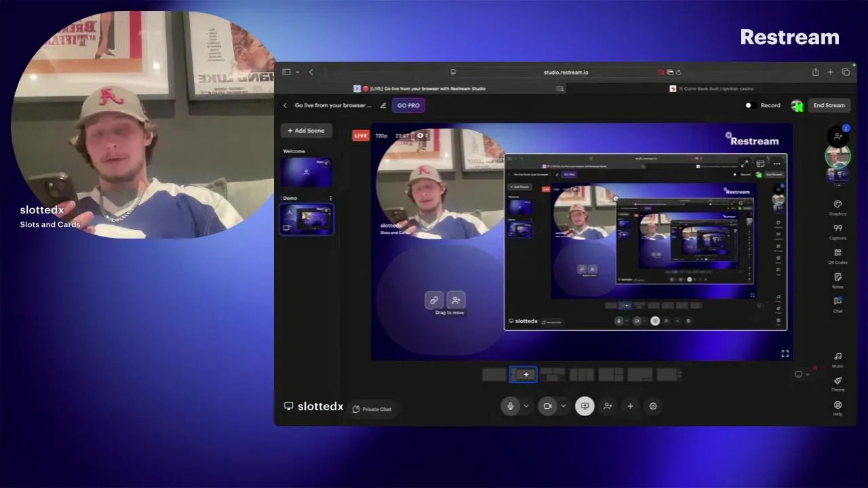Select the sixth layout option
The width and height of the screenshot is (868, 488).
[x=640, y=374]
